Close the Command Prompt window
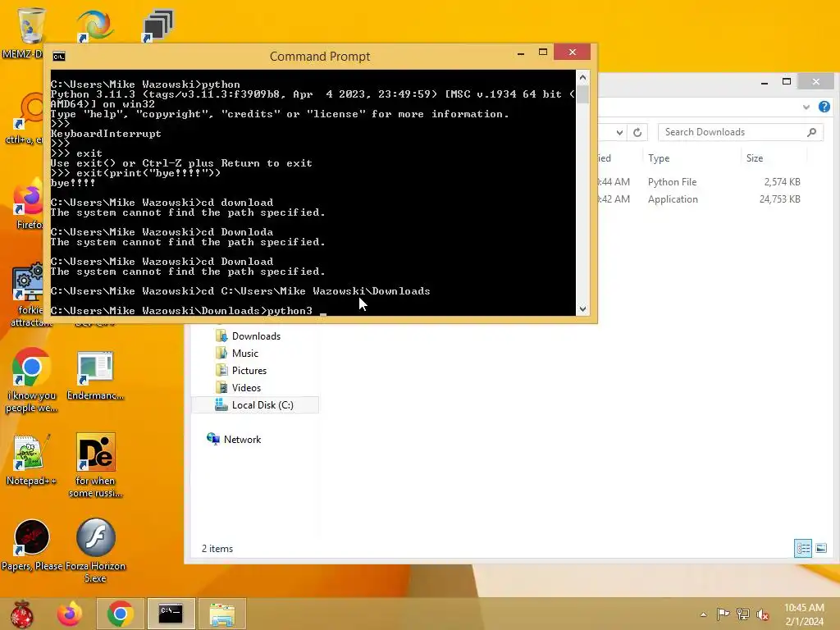 click(572, 52)
